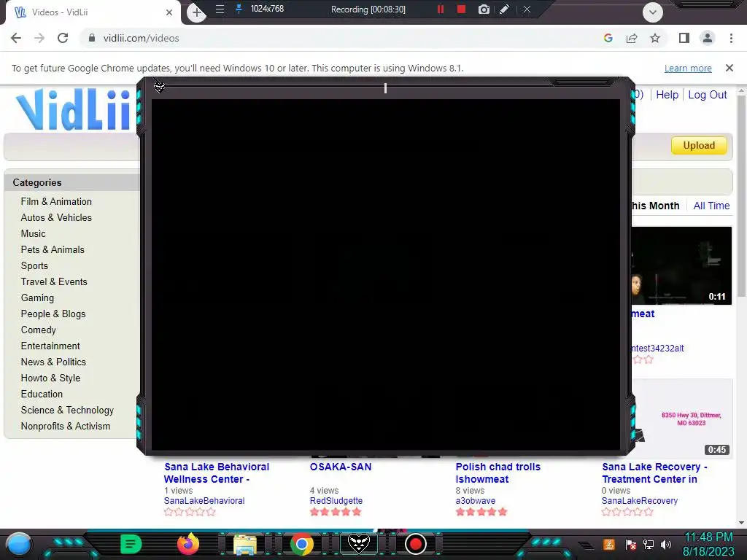Stop the screen recording

coord(461,9)
